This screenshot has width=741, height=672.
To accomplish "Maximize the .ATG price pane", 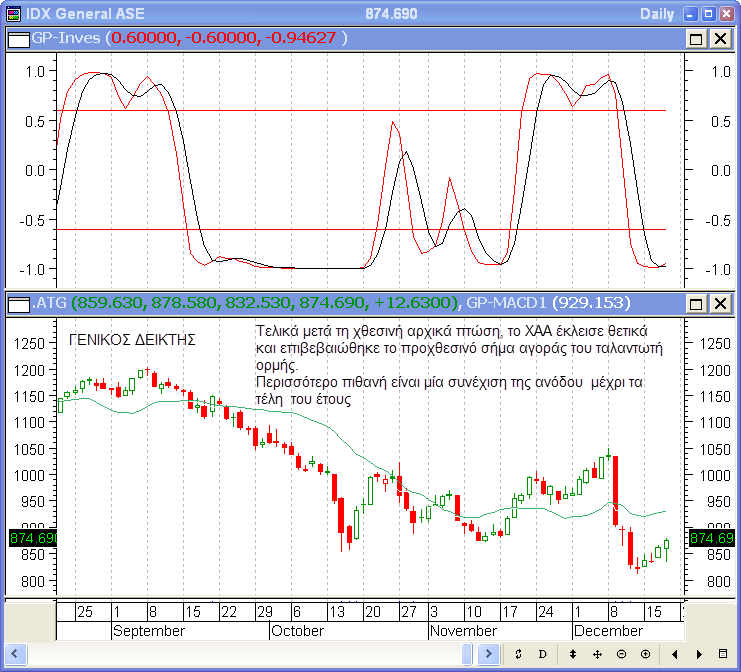I will point(696,303).
